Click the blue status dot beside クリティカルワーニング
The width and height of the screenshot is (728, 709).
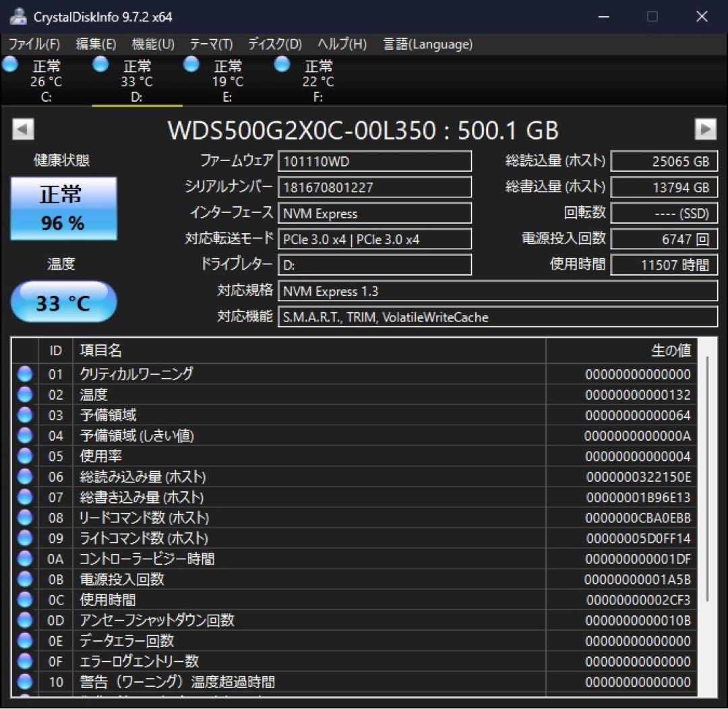[24, 373]
